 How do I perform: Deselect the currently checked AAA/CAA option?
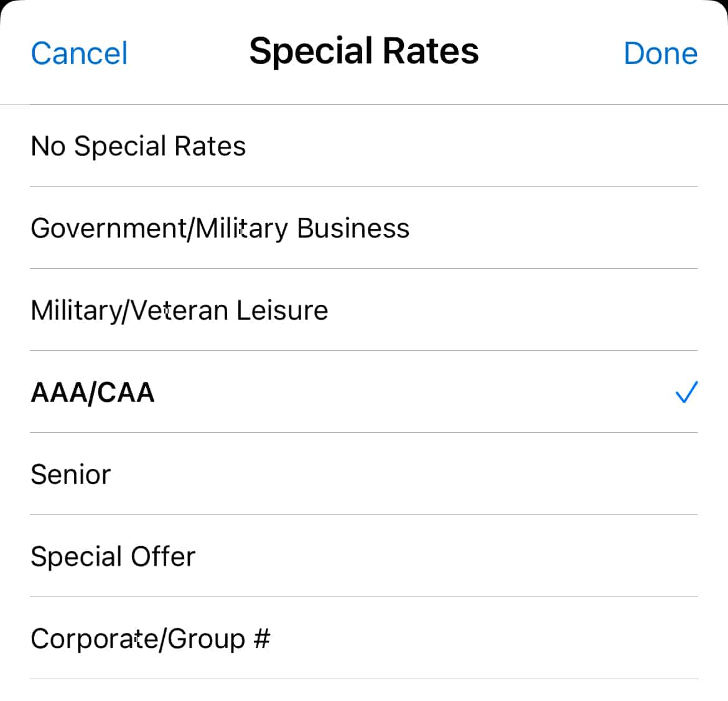(x=92, y=392)
